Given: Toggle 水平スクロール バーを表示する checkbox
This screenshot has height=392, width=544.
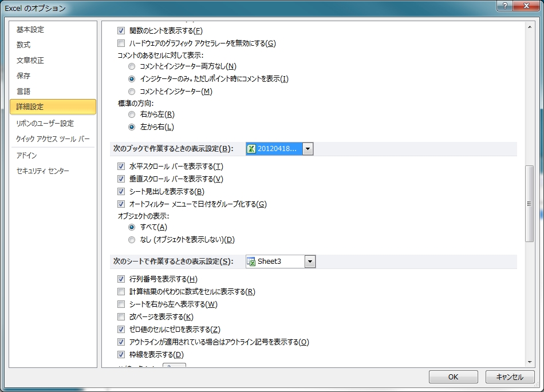Looking at the screenshot, I should pos(121,167).
